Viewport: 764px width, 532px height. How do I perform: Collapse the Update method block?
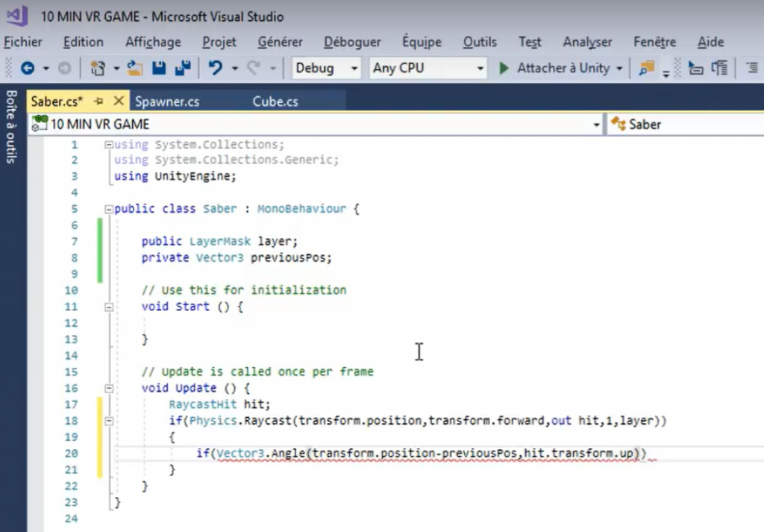(109, 388)
